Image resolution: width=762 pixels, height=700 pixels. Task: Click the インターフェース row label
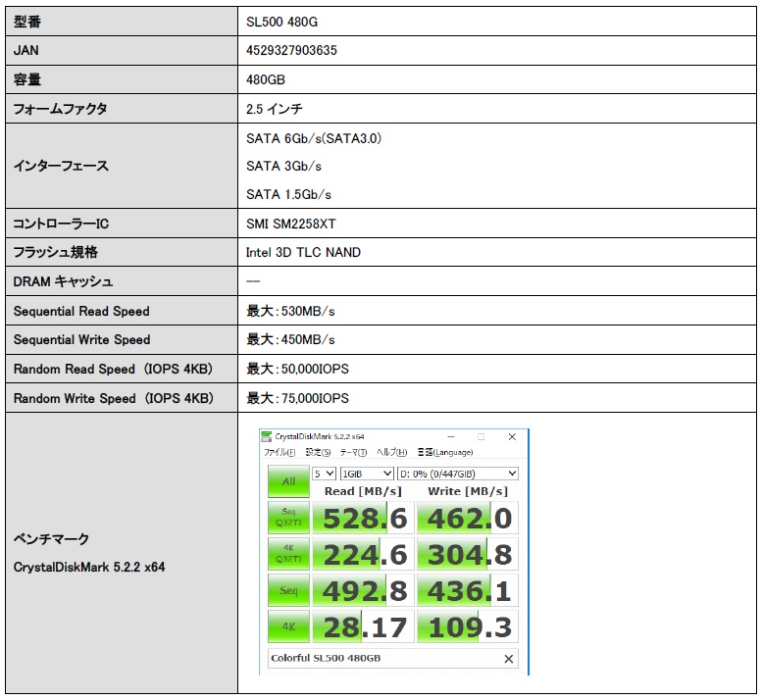tap(61, 166)
